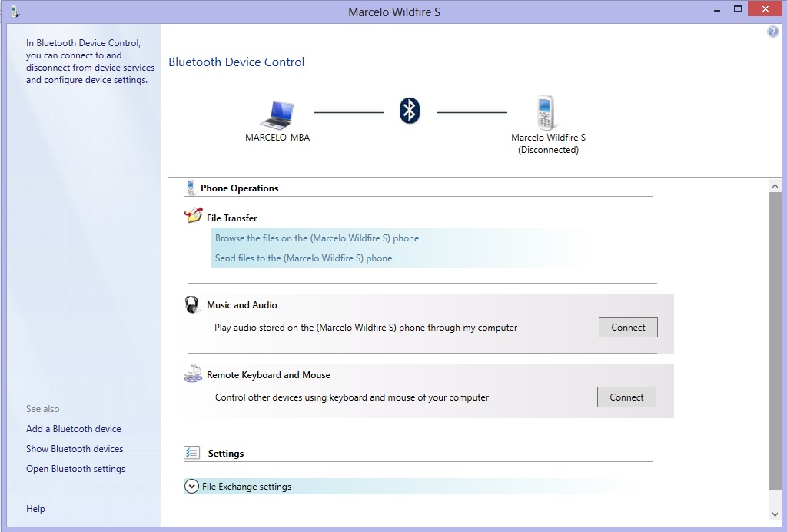The width and height of the screenshot is (787, 532).
Task: Click the 'File Transfer' heading text
Action: pyautogui.click(x=232, y=218)
